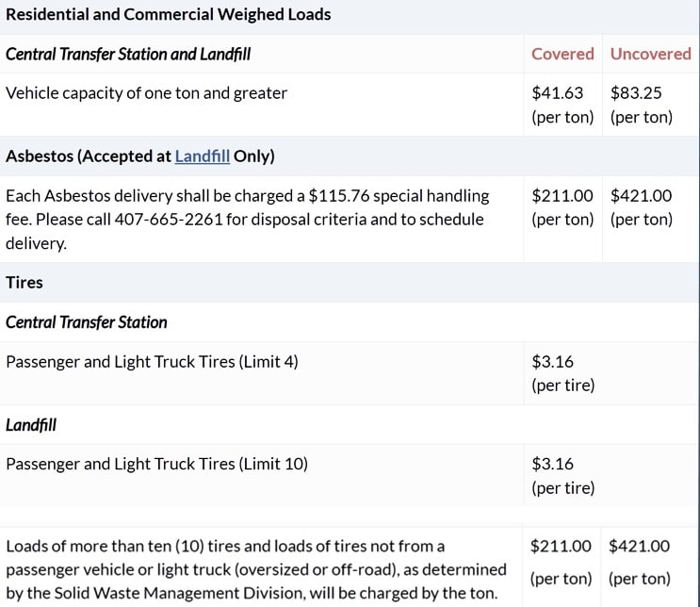Viewport: 700px width, 607px height.
Task: Click the $83.25 uncovered per ton rate
Action: [x=637, y=93]
